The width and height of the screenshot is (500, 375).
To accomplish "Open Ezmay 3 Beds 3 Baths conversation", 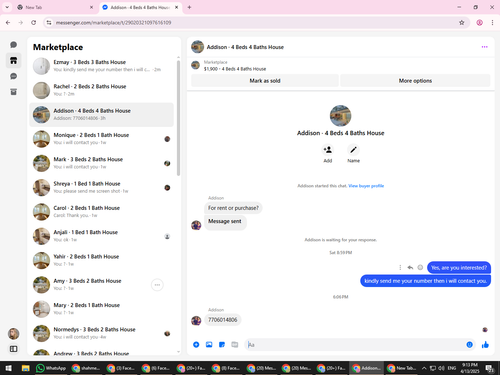I will pos(102,66).
